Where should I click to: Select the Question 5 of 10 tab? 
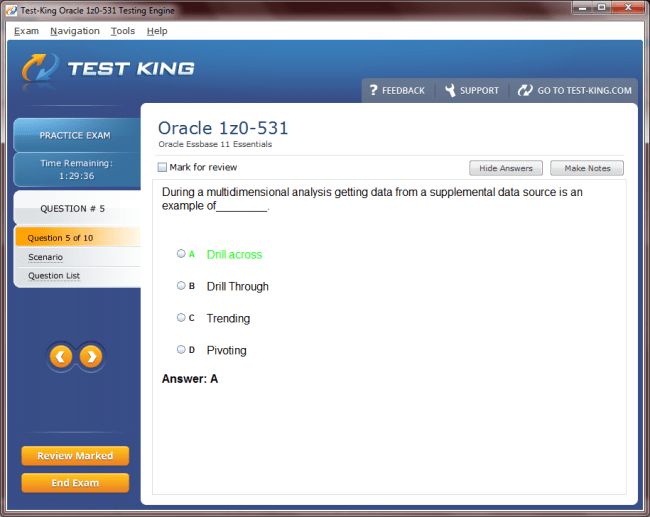[78, 238]
